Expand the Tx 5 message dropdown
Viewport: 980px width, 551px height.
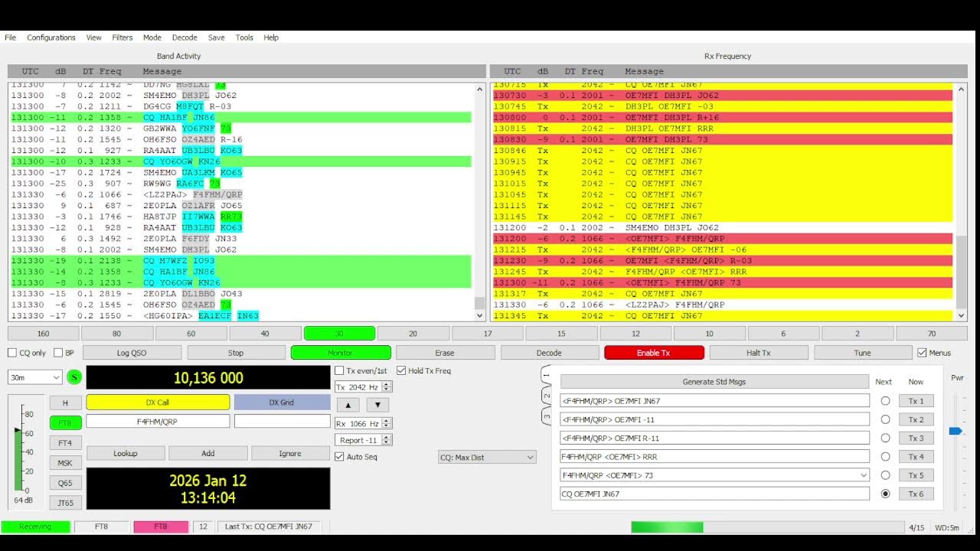[x=864, y=475]
